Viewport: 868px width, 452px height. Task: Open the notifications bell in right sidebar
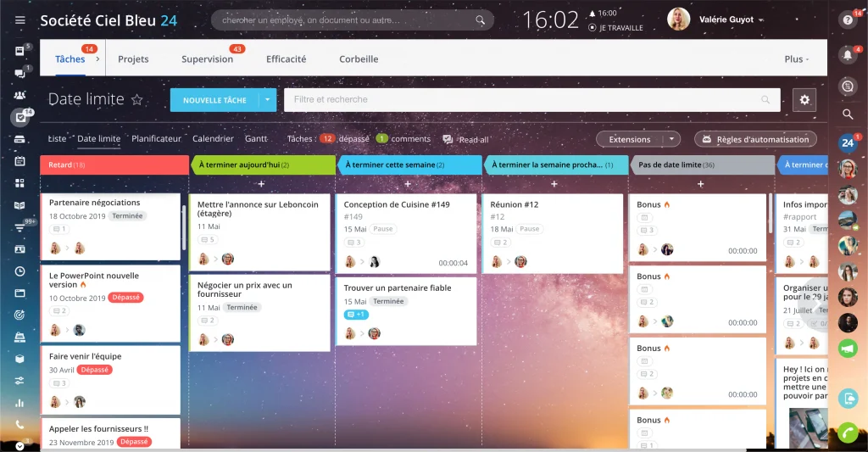pyautogui.click(x=848, y=54)
